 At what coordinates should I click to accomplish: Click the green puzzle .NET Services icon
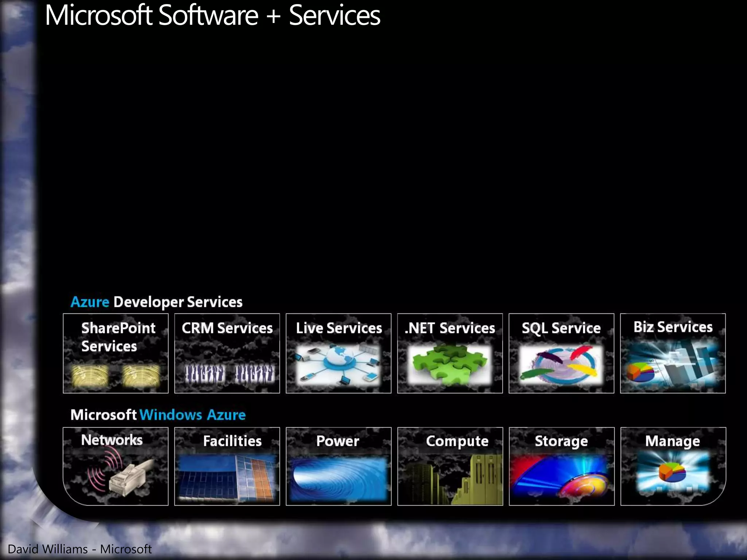pos(450,365)
